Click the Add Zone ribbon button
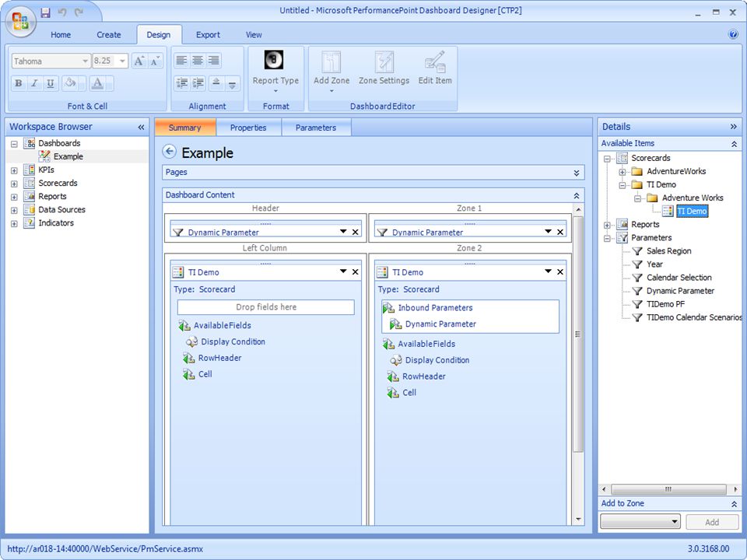This screenshot has height=560, width=747. [331, 72]
